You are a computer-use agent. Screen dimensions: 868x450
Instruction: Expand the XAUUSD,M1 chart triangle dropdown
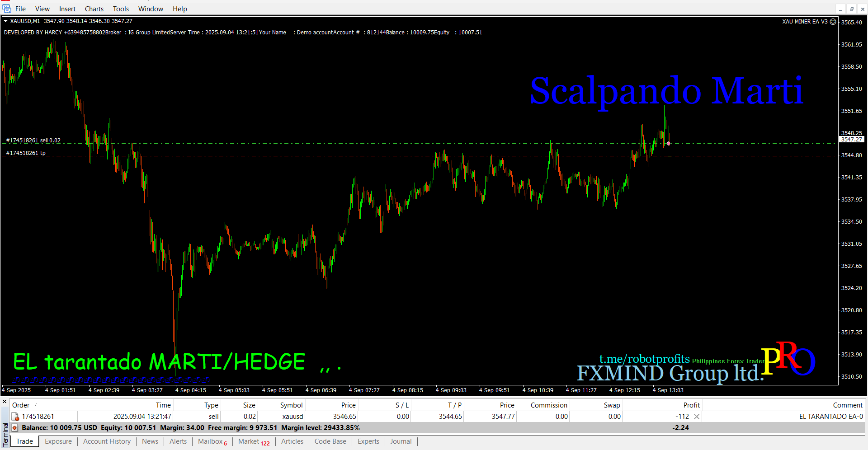pos(6,21)
